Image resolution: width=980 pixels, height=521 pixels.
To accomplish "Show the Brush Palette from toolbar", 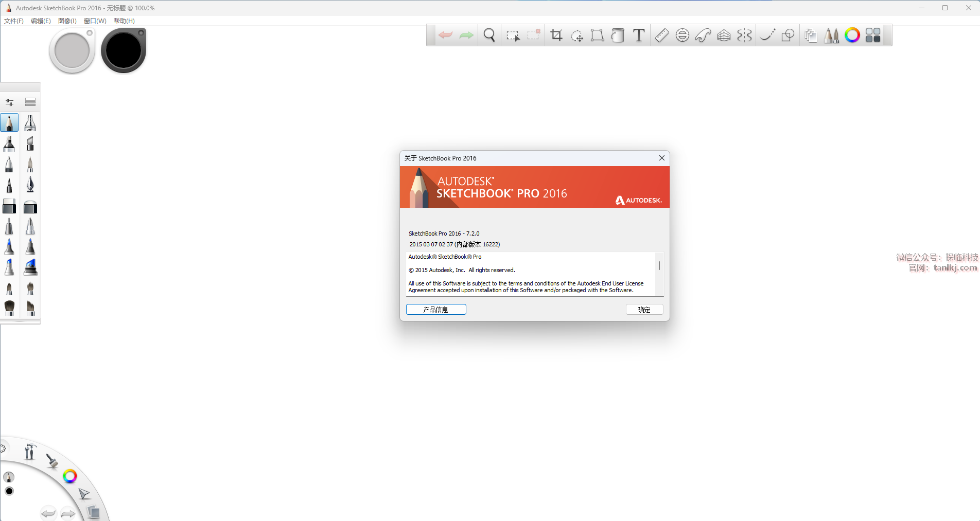I will click(831, 35).
